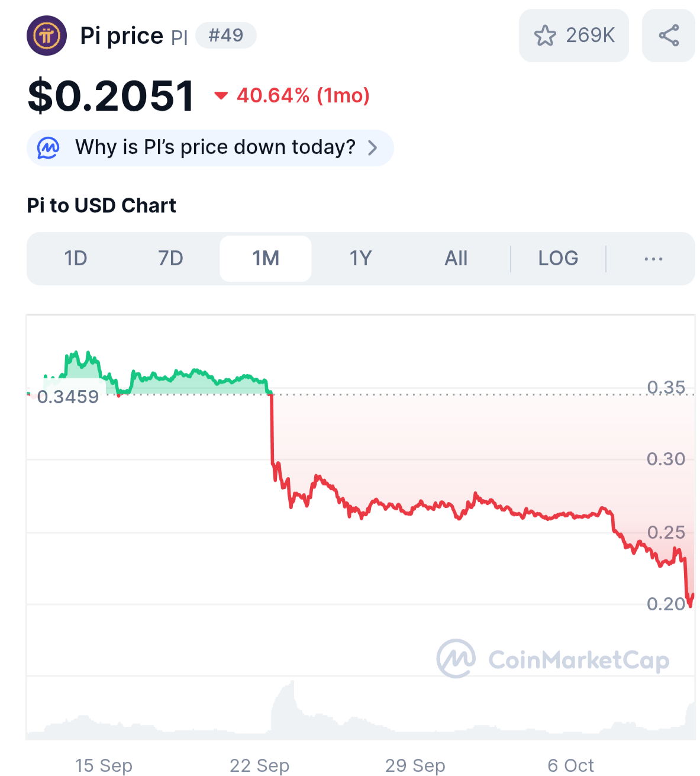700x776 pixels.
Task: Show the All time range
Action: click(x=456, y=259)
